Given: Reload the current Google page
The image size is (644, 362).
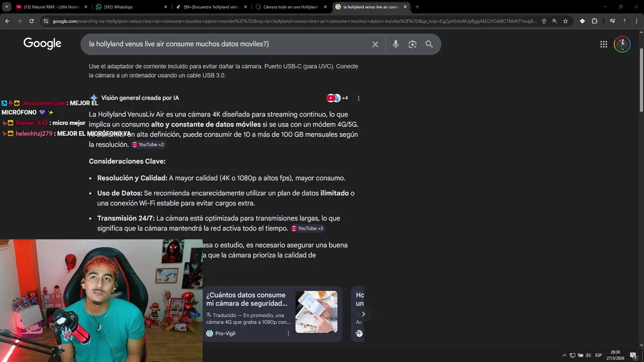Looking at the screenshot, I should click(x=31, y=21).
